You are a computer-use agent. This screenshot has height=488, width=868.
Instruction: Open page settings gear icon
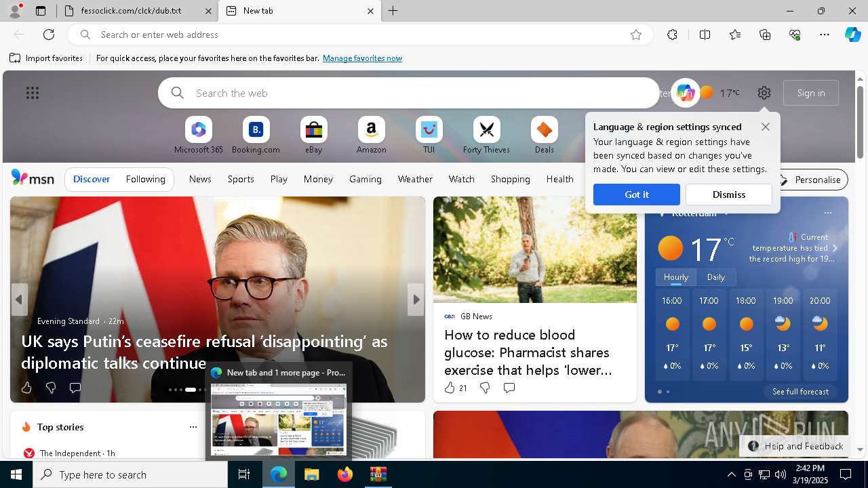[x=764, y=93]
